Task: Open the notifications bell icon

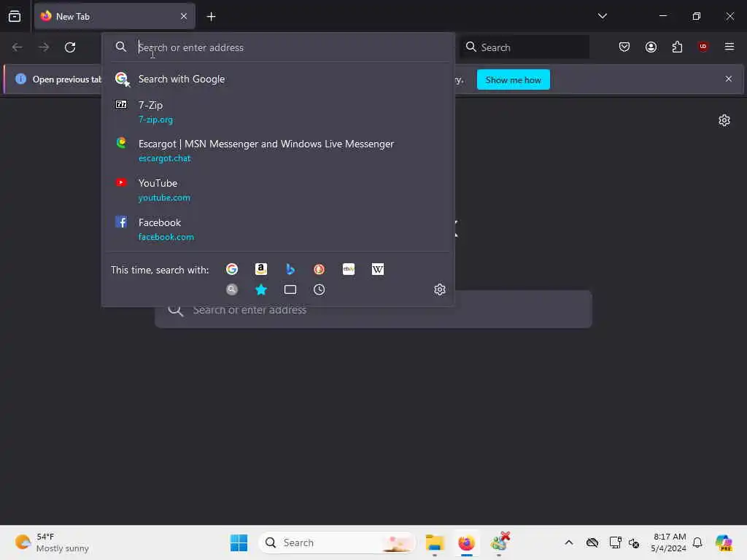Action: [697, 542]
